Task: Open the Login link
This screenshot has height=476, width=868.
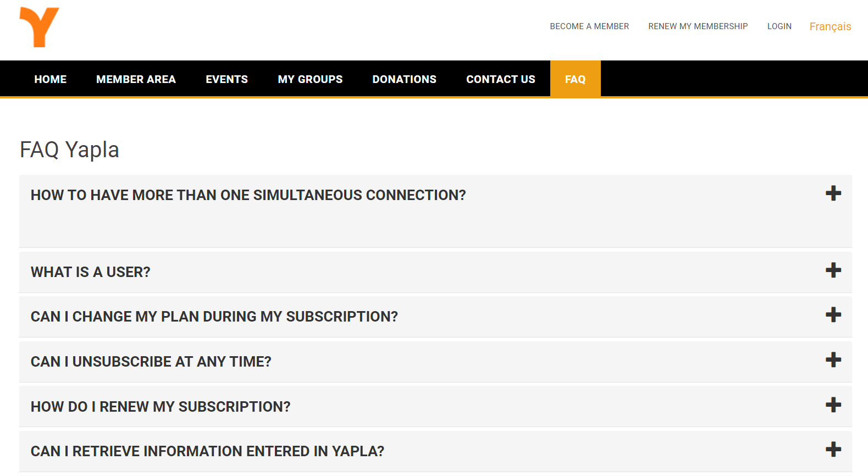Action: (779, 26)
